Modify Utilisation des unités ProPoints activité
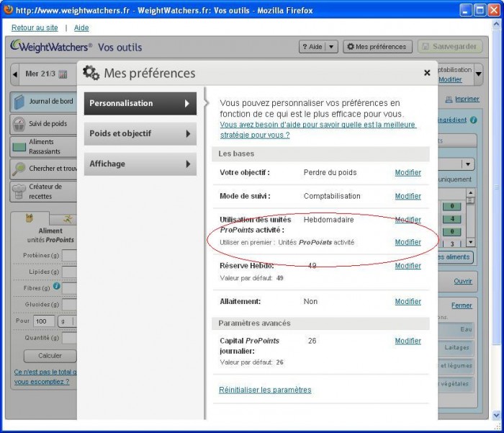The image size is (504, 433). click(x=408, y=220)
